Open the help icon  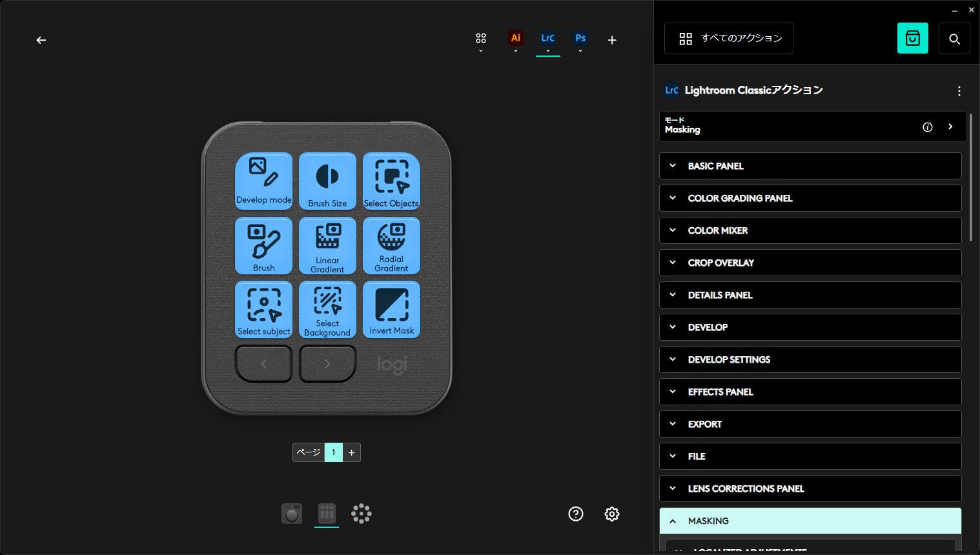(576, 514)
